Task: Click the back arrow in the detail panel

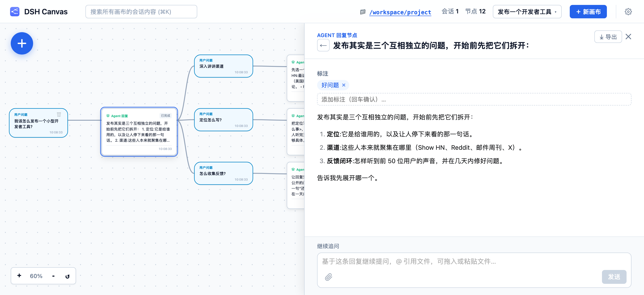Action: [323, 45]
